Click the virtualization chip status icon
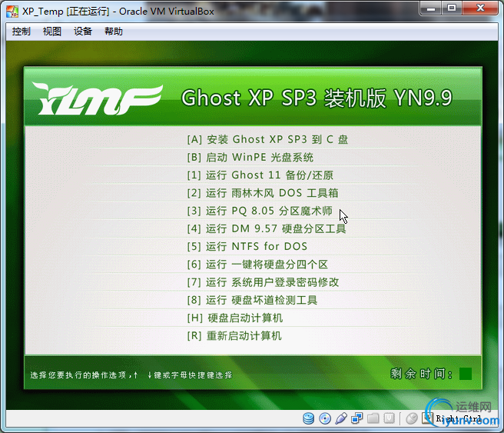Viewport: 504px width, 433px height. [x=389, y=418]
